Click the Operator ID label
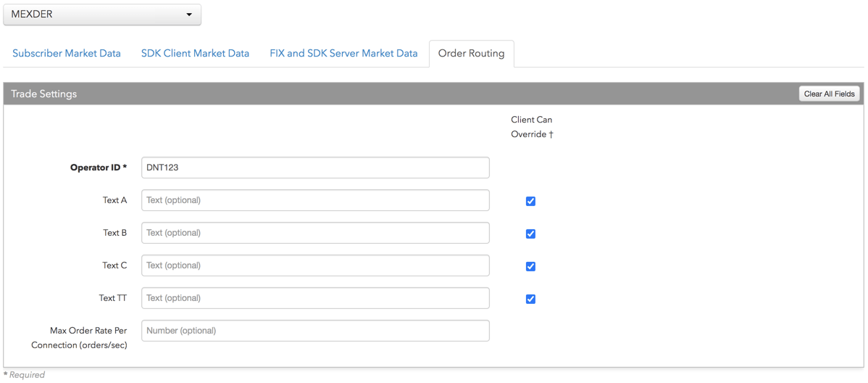Image resolution: width=868 pixels, height=383 pixels. tap(99, 168)
